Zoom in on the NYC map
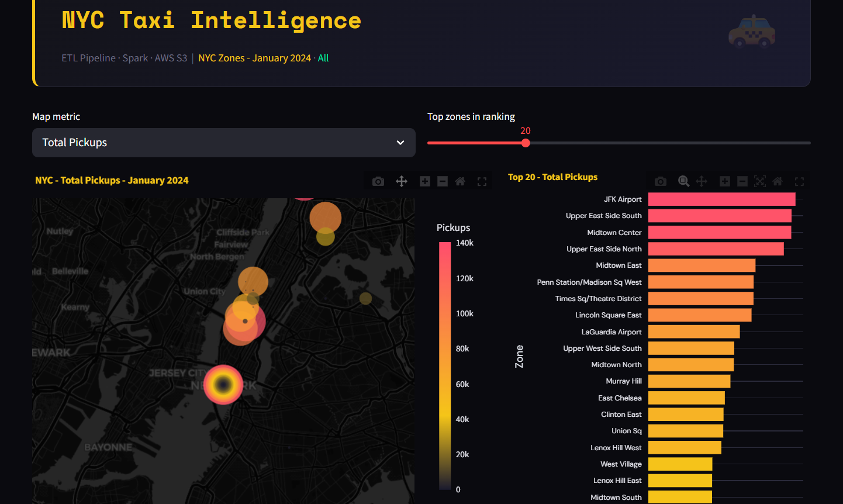Screen dimensions: 843x504 click(425, 181)
